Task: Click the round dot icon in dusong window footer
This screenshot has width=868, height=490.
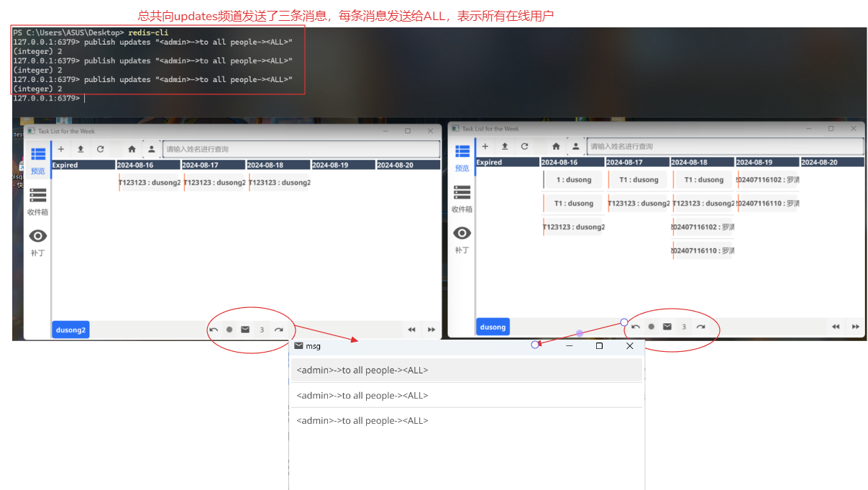Action: click(x=652, y=327)
